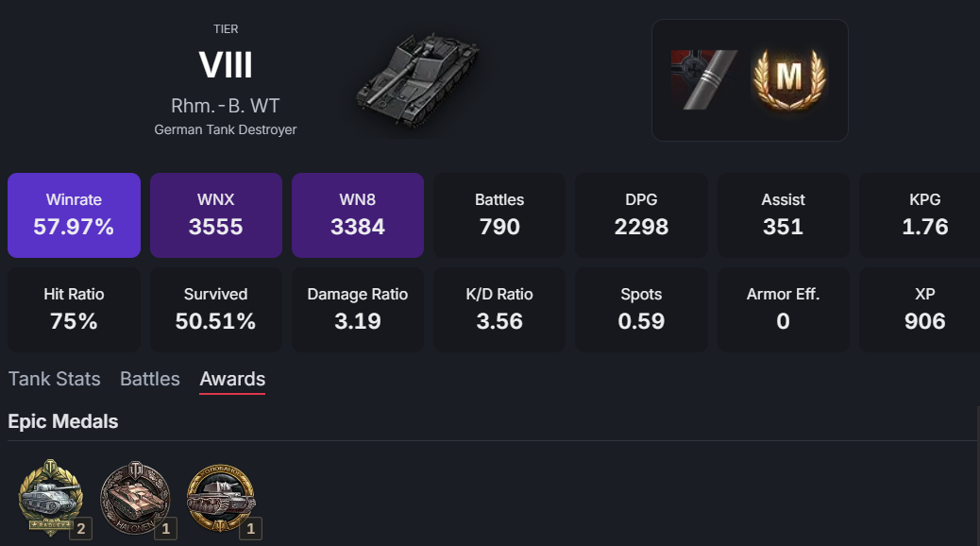Click the Halonen medal icon

pos(136,498)
